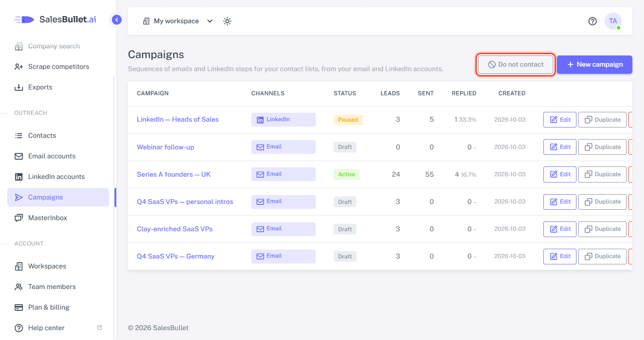Collapse the sidebar with the chevron button

coord(117,20)
